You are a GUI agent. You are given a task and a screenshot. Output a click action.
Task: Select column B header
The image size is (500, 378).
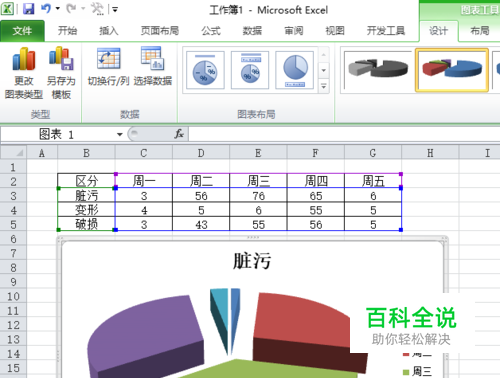pos(86,153)
